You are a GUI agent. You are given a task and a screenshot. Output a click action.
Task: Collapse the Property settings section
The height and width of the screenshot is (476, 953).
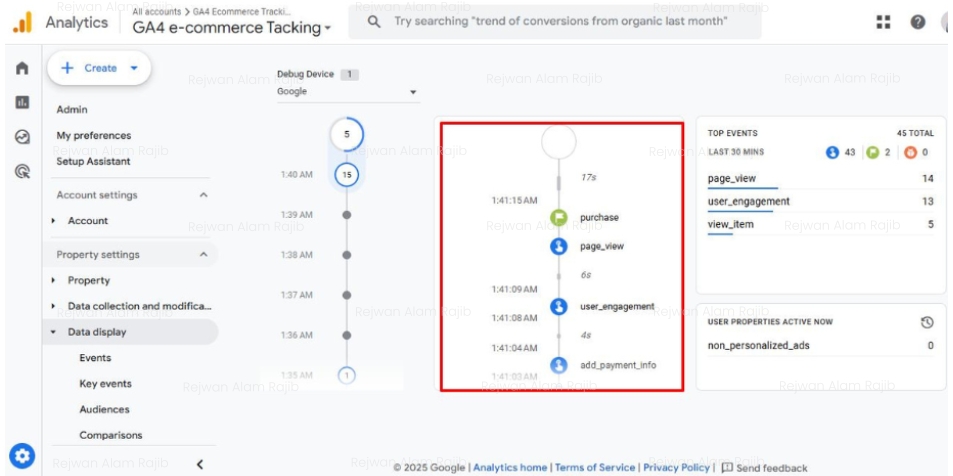(x=204, y=255)
